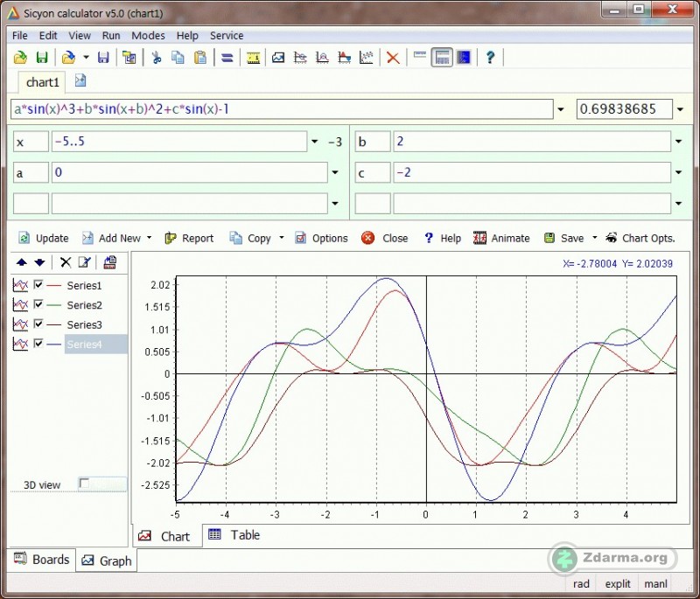Screen dimensions: 700x599
Task: Click the Copy icon in main toolbar
Action: click(178, 58)
